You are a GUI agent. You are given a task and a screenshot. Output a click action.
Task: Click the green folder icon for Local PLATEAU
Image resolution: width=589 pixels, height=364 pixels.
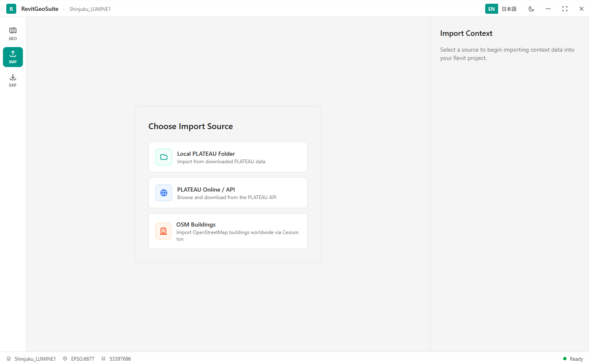point(164,157)
